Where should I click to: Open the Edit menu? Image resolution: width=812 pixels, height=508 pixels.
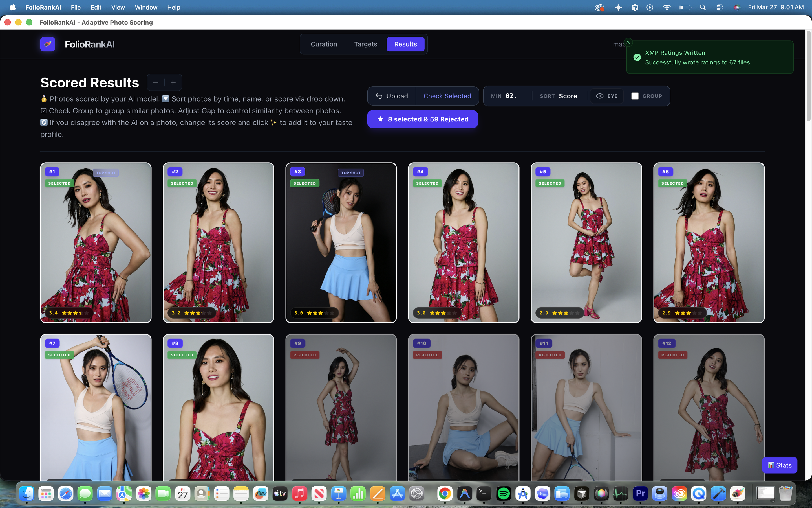(96, 7)
